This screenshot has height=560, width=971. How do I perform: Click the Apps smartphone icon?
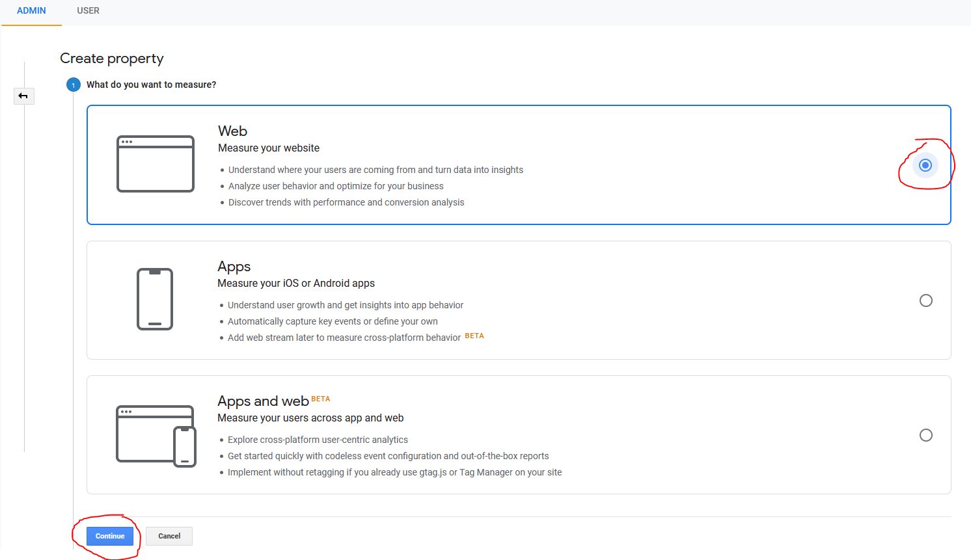[x=155, y=299]
